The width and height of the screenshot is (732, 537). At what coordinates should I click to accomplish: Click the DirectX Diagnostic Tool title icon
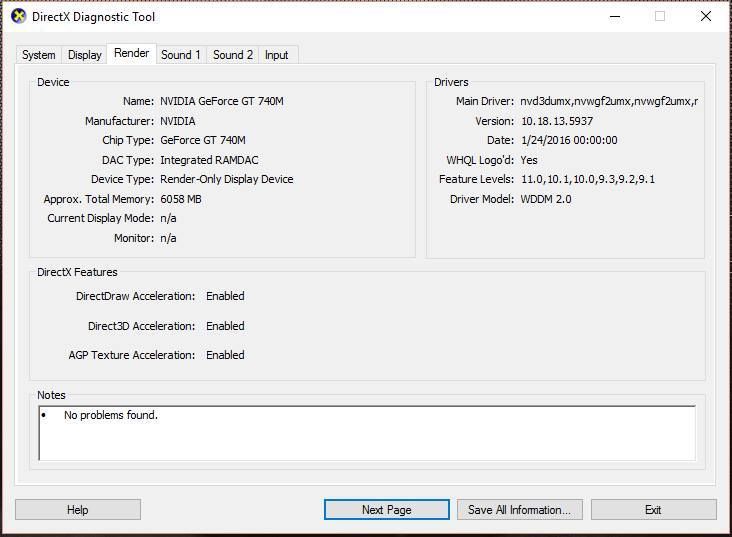coord(18,16)
